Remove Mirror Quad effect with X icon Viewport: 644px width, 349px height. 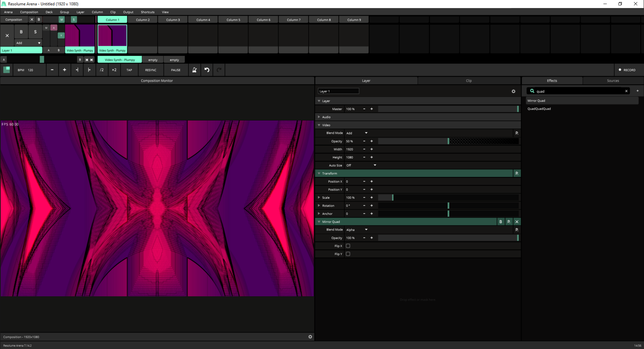(517, 222)
